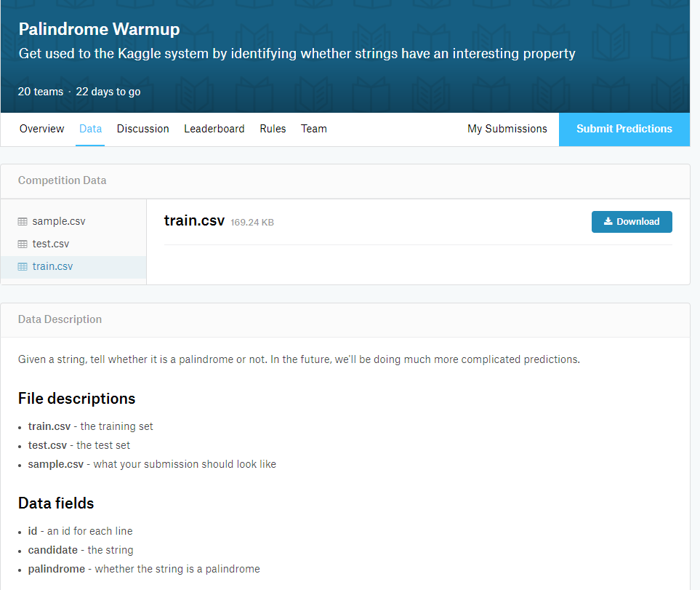
Task: Click the '22 days to go' text
Action: [x=108, y=92]
